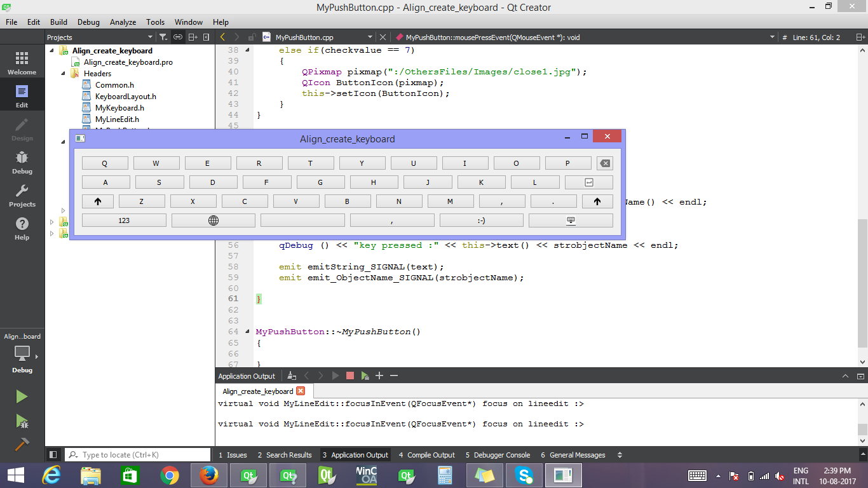Go back in editor navigation history

coord(222,37)
